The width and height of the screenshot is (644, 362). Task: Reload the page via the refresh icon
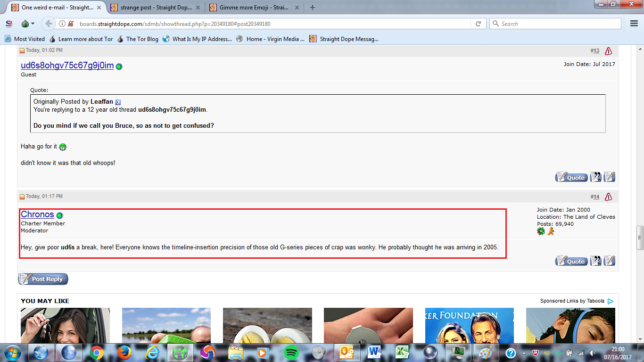479,23
